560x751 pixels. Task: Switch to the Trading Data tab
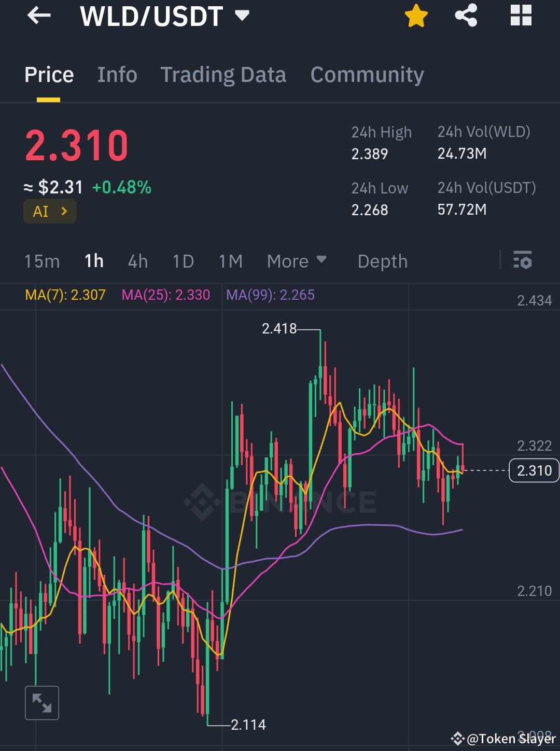point(223,75)
